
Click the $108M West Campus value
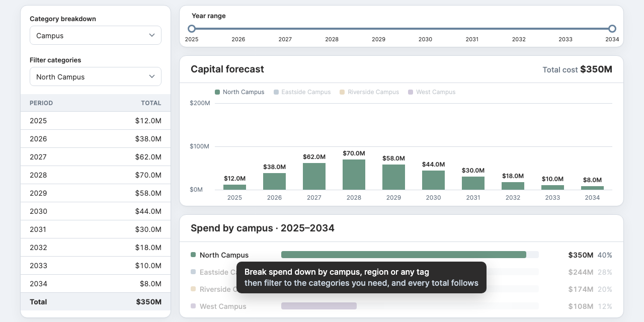coord(581,306)
